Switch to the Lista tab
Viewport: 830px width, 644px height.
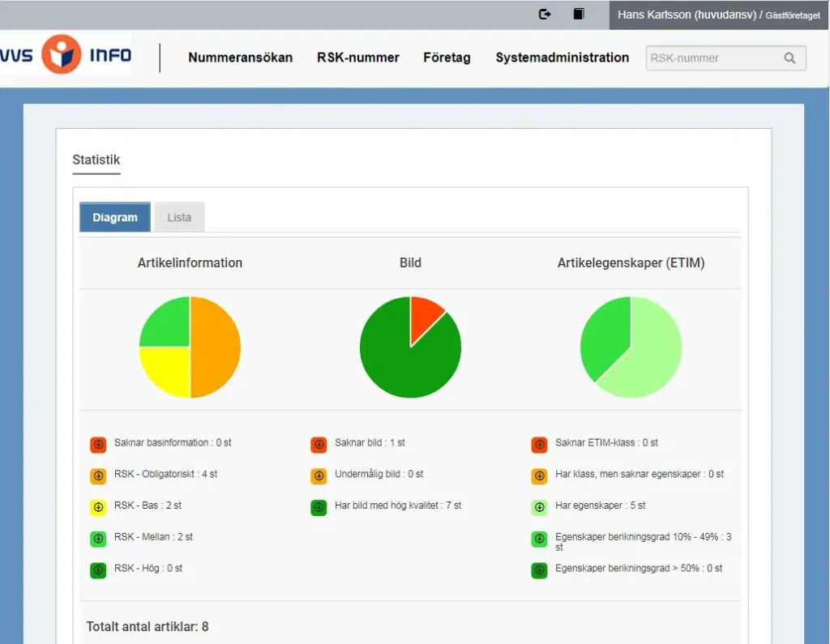point(179,217)
